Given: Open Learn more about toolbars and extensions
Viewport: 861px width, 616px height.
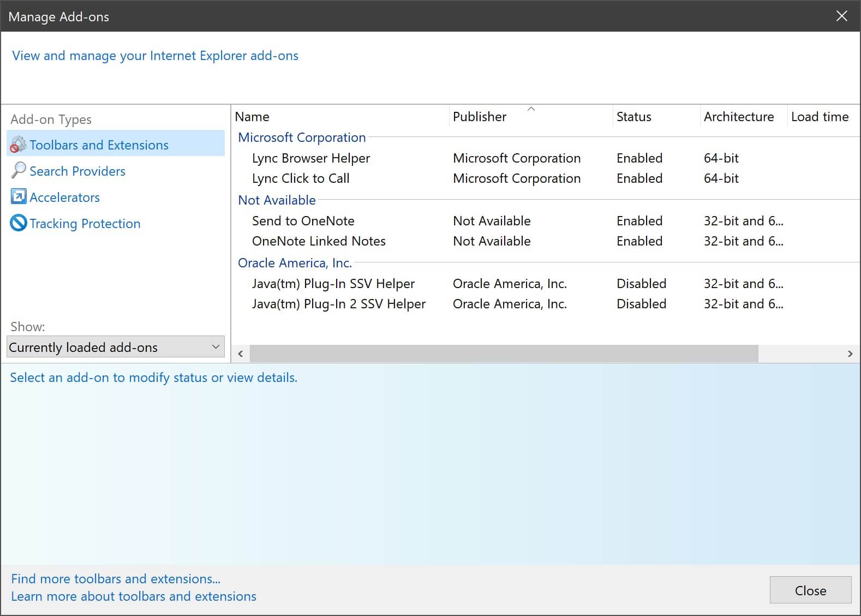Looking at the screenshot, I should [x=134, y=596].
